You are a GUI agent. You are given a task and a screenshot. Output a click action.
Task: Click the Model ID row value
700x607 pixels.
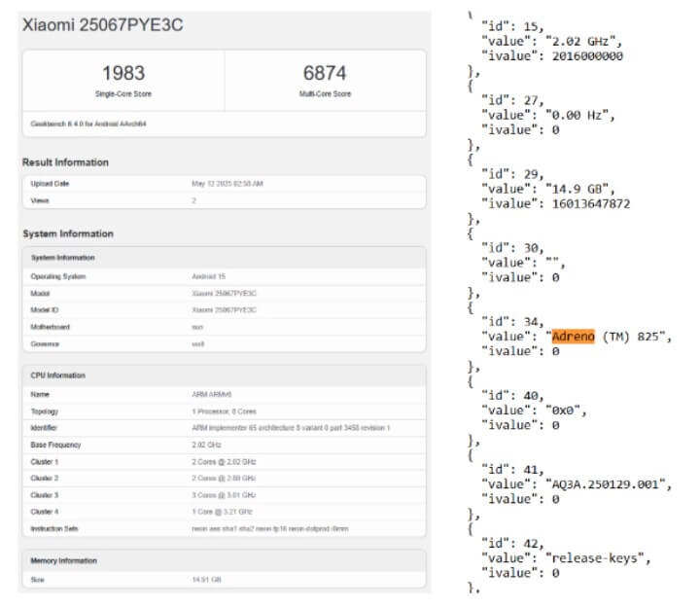tap(224, 309)
